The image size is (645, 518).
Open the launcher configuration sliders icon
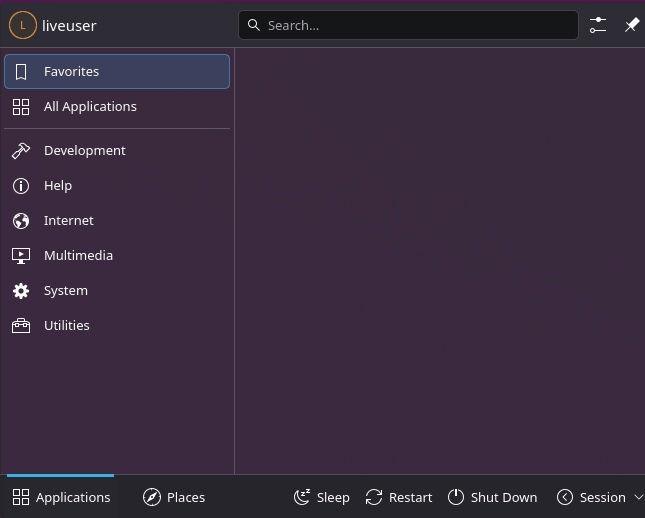point(598,25)
